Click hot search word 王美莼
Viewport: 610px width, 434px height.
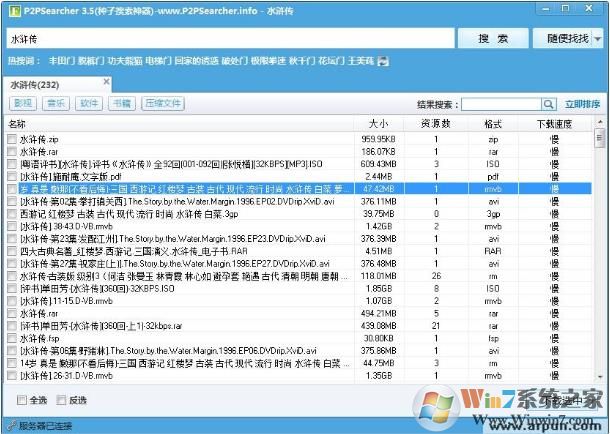click(x=361, y=61)
